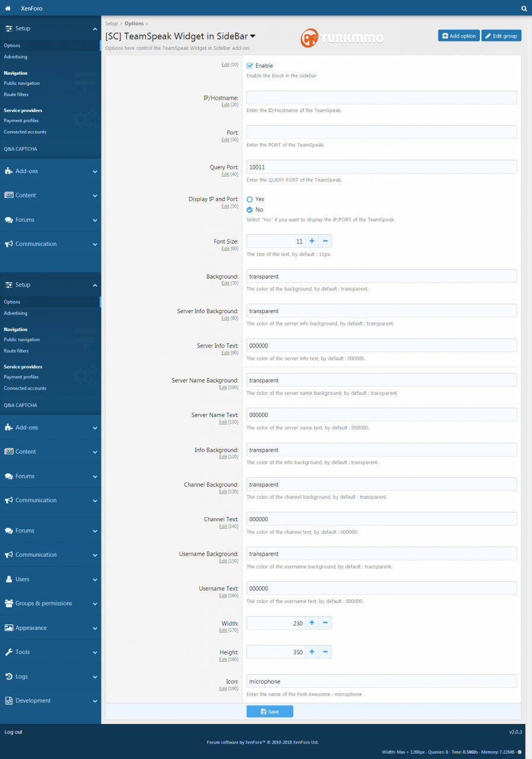Click the Options breadcrumb
532x759 pixels.
[134, 24]
